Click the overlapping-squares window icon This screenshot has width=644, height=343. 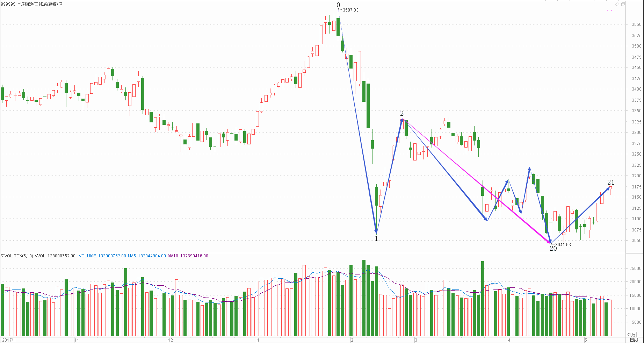(x=623, y=4)
